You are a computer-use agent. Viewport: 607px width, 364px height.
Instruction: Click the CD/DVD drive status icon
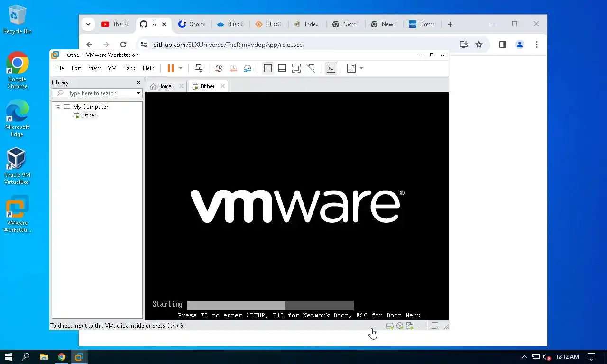pyautogui.click(x=400, y=326)
